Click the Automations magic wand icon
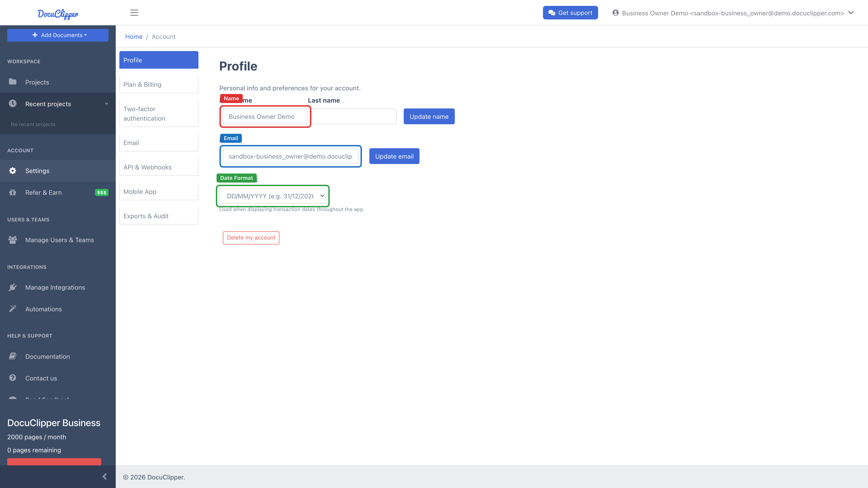Image resolution: width=868 pixels, height=488 pixels. (x=13, y=309)
